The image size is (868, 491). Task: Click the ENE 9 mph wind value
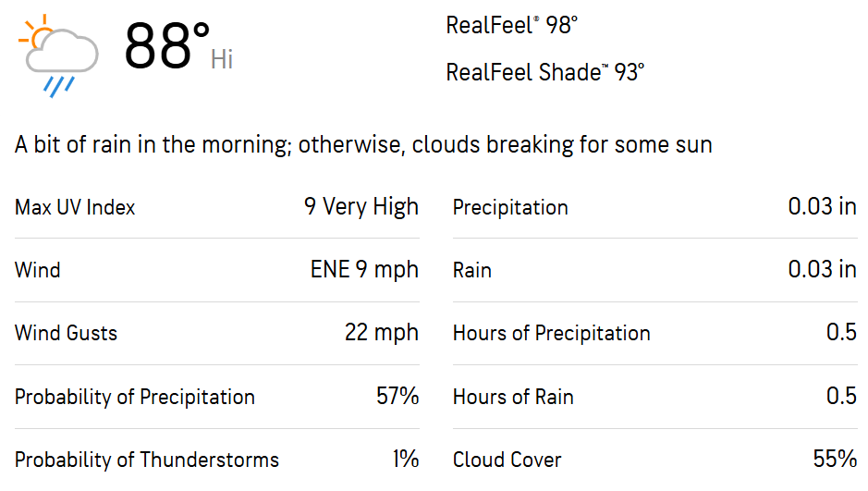coord(364,270)
